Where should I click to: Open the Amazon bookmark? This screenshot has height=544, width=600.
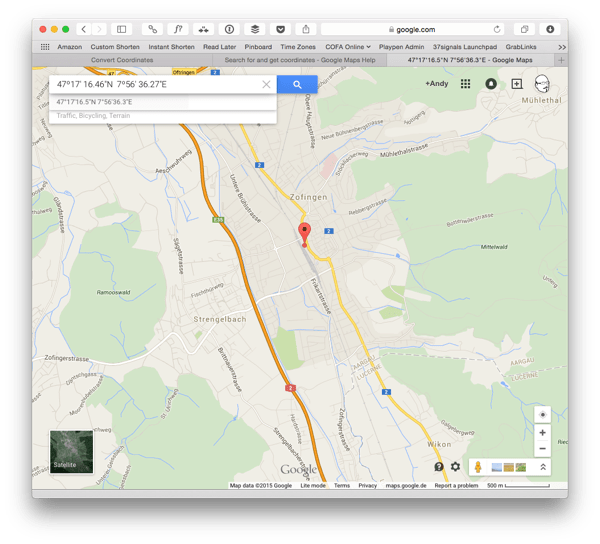point(70,47)
